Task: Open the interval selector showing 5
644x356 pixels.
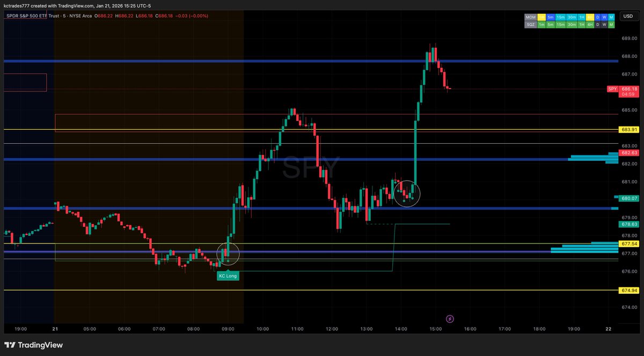Action: (x=63, y=16)
